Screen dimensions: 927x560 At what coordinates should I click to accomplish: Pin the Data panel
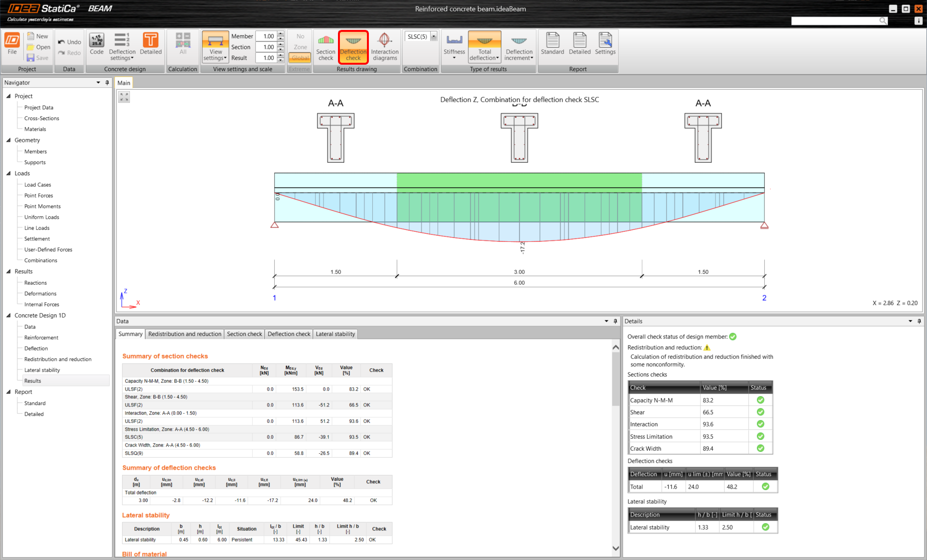pyautogui.click(x=615, y=321)
